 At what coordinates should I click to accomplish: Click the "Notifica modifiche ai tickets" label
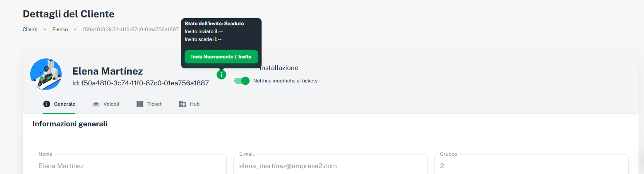tap(285, 81)
